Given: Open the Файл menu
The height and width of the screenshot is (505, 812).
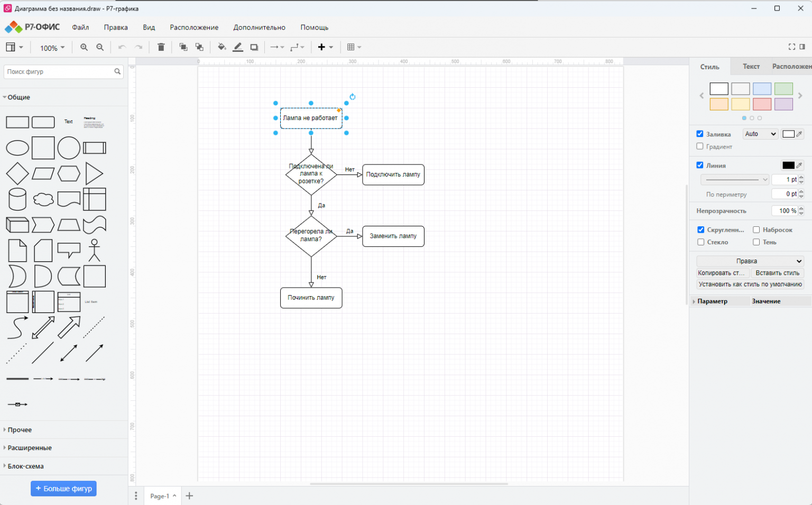Looking at the screenshot, I should (80, 27).
